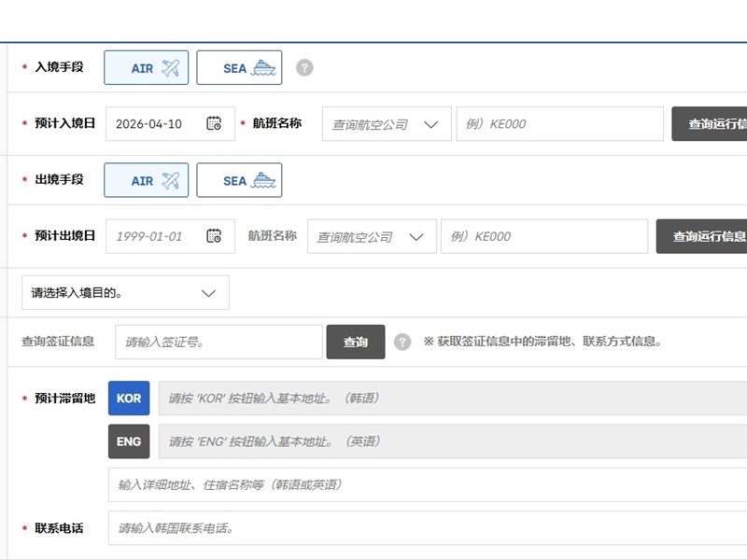The height and width of the screenshot is (560, 747).
Task: Open the 请选择入境目的 dropdown
Action: [x=125, y=293]
